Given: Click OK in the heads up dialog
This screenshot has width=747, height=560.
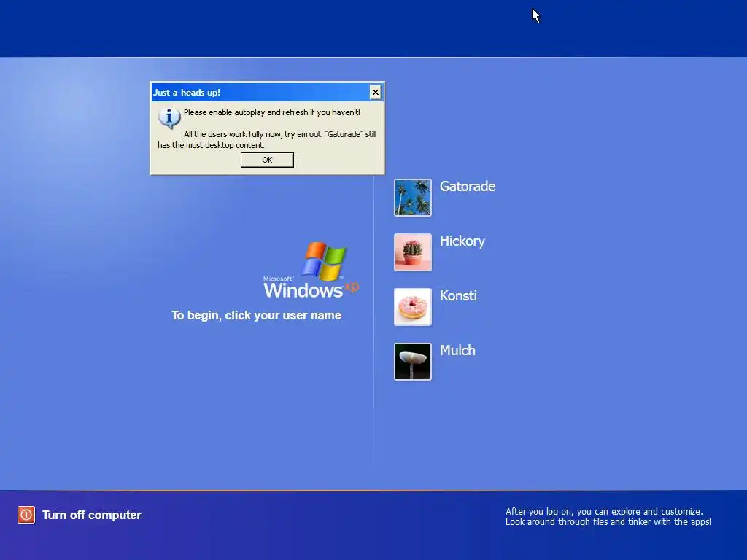Looking at the screenshot, I should [x=267, y=160].
